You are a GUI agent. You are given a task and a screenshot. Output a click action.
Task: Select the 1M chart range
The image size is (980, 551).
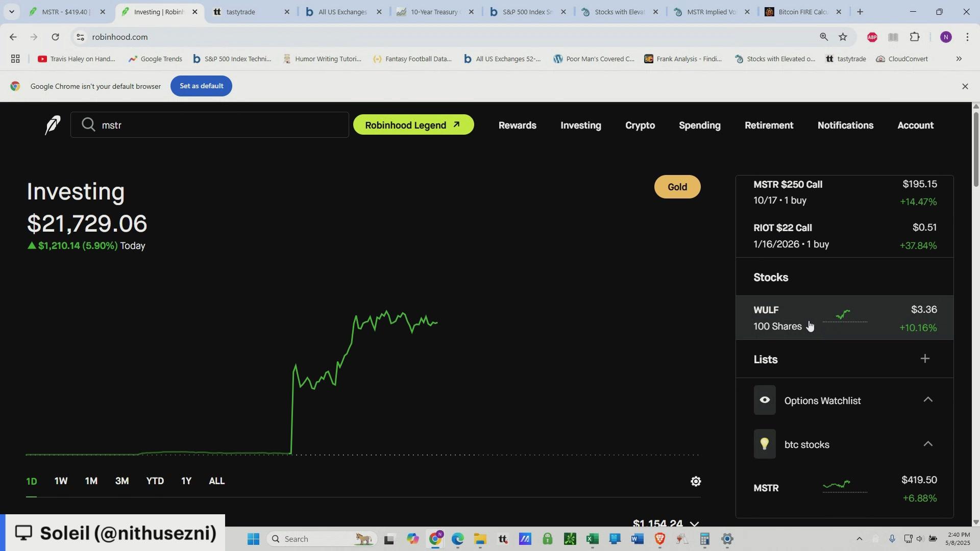[x=91, y=481]
